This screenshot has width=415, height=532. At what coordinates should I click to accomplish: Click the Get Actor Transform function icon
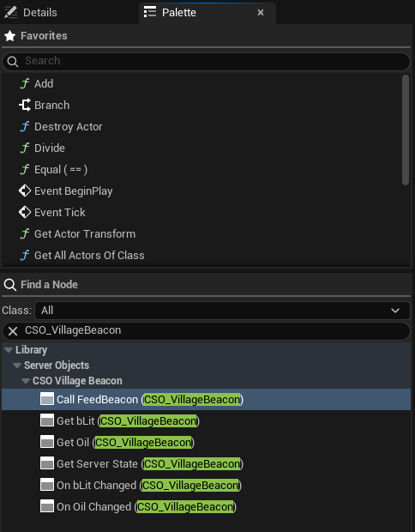(x=25, y=233)
